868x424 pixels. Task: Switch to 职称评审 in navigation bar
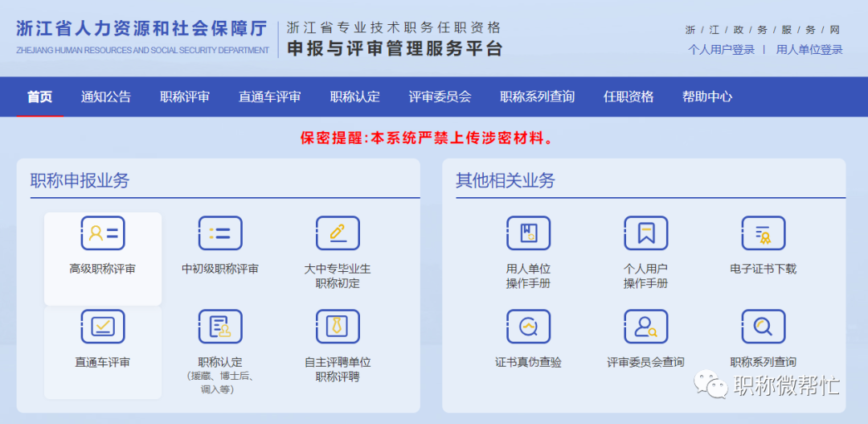pos(185,97)
